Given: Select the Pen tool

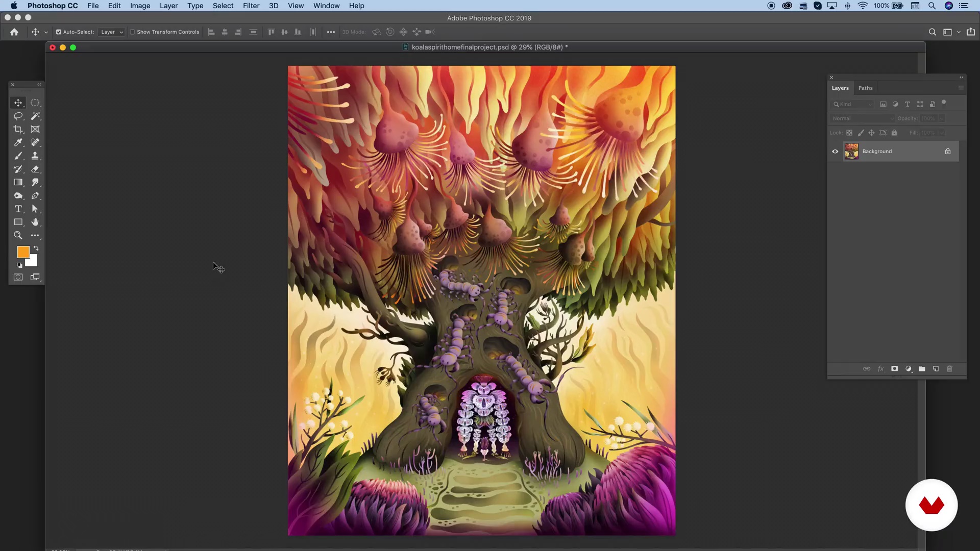Looking at the screenshot, I should 35,195.
